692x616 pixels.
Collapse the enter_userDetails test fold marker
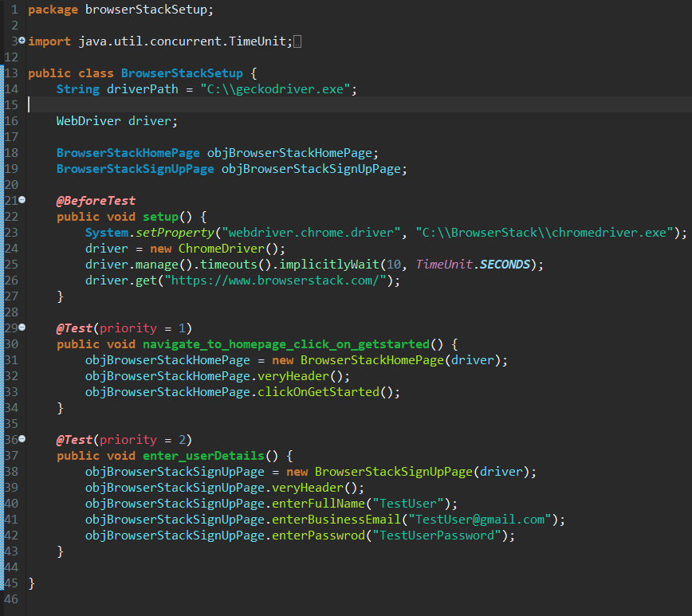pos(22,439)
